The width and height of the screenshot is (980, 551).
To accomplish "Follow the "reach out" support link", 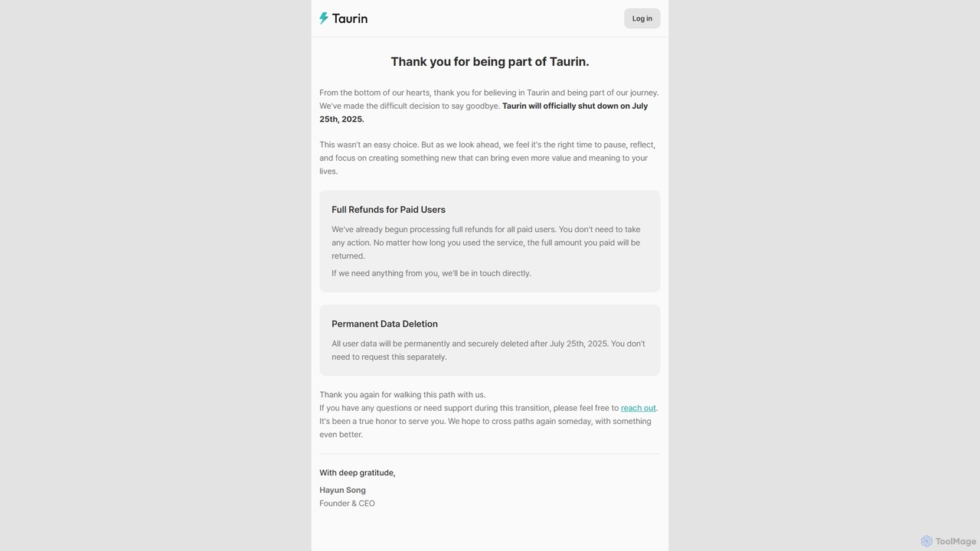I will coord(638,408).
